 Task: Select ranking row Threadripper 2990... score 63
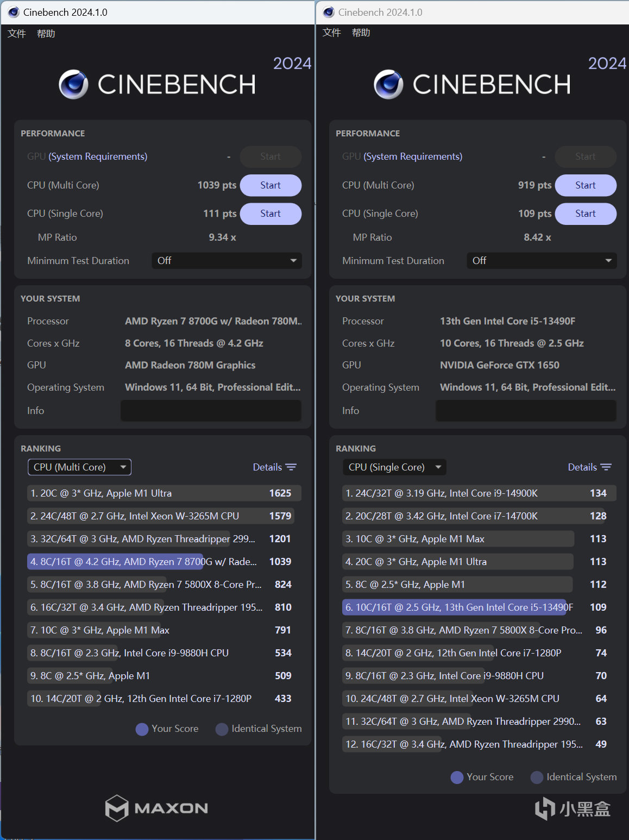point(479,722)
